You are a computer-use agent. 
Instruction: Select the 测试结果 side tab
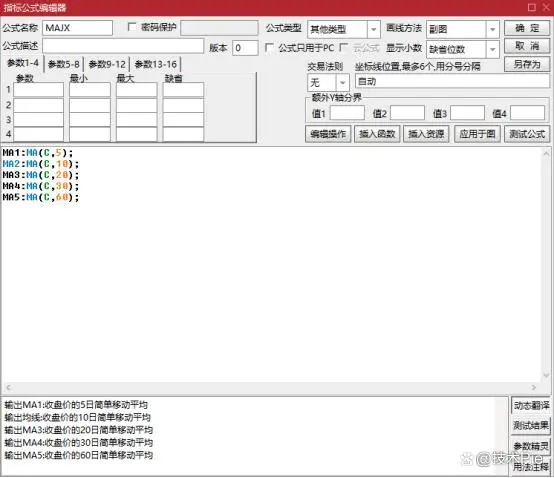531,425
